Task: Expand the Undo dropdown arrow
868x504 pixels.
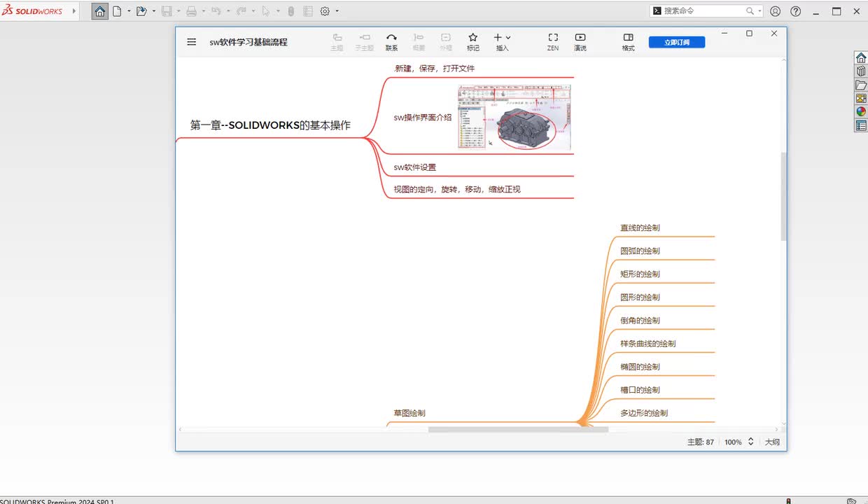Action: 228,11
